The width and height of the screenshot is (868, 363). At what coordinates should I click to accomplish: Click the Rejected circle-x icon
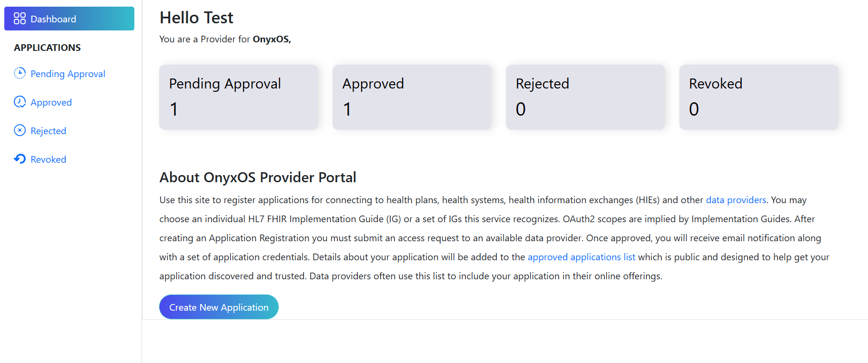(20, 130)
